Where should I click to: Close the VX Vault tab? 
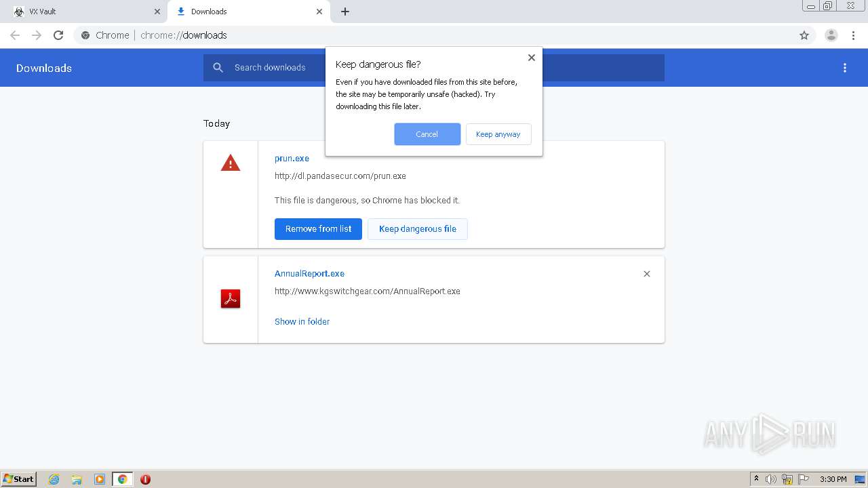(x=157, y=12)
